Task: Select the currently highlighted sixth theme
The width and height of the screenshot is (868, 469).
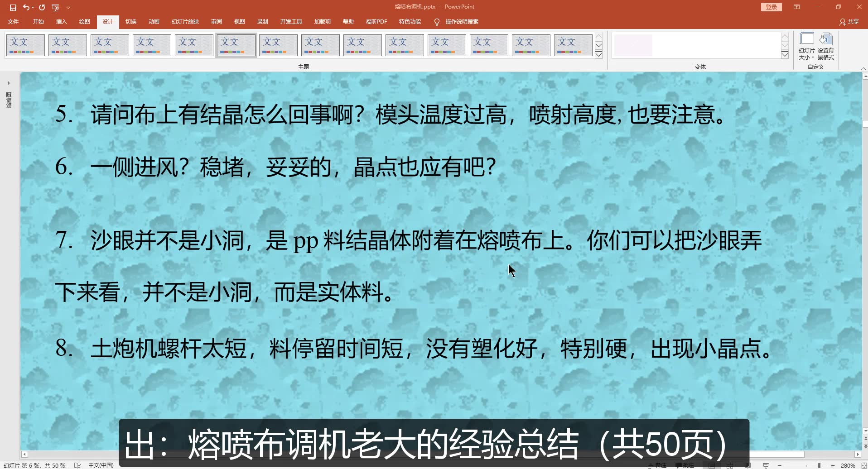Action: [236, 45]
